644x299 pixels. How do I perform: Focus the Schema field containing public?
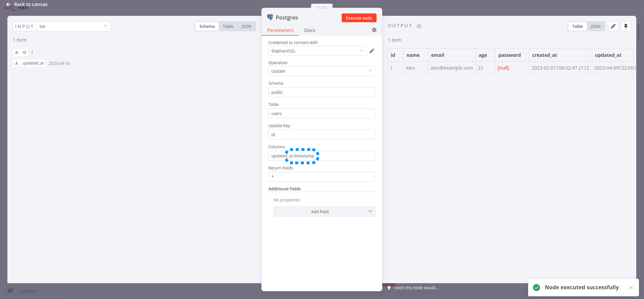point(322,92)
